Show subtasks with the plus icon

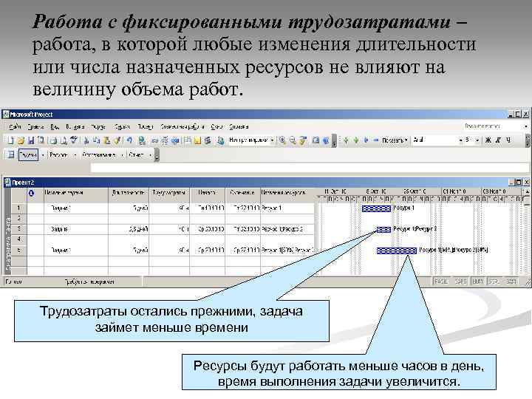click(366, 140)
